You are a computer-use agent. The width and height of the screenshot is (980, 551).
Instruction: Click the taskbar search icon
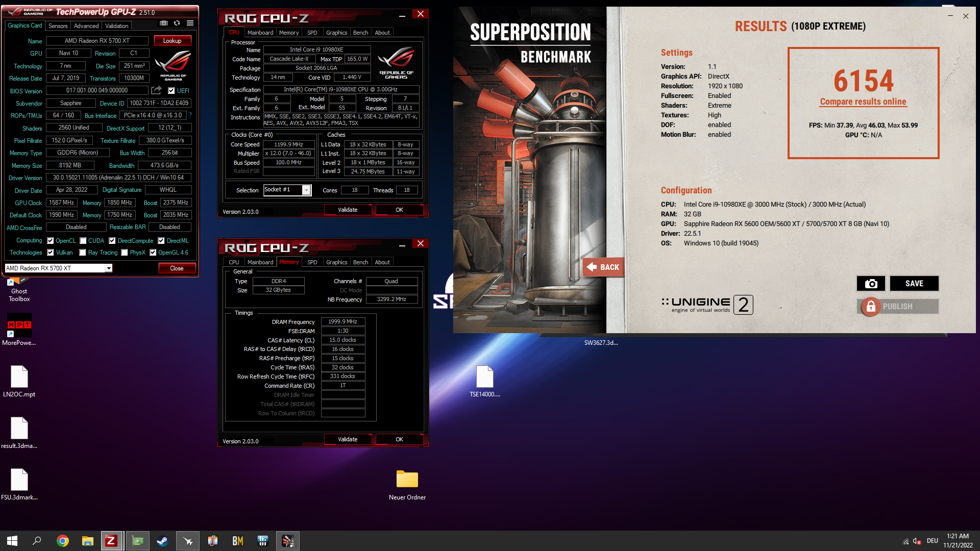(x=37, y=541)
